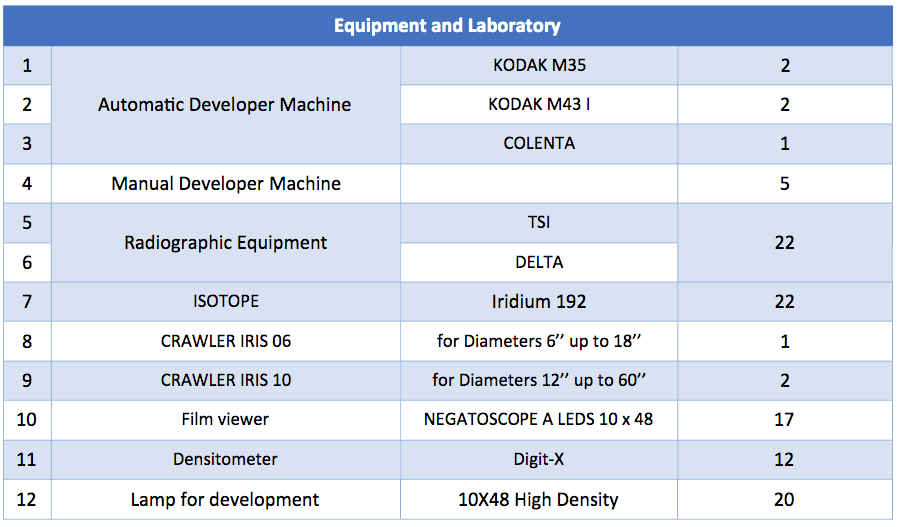Image resolution: width=899 pixels, height=527 pixels.
Task: Select the CRAWLER IRIS 10 cell
Action: tap(225, 380)
